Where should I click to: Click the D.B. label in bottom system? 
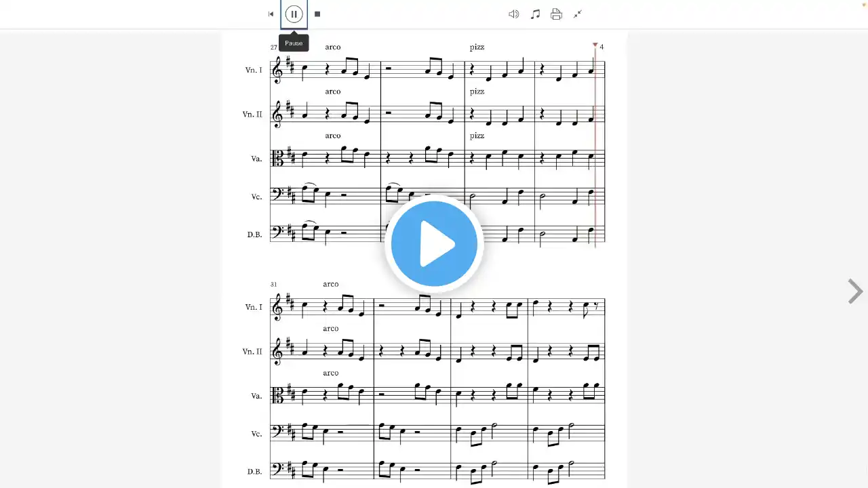(x=254, y=471)
